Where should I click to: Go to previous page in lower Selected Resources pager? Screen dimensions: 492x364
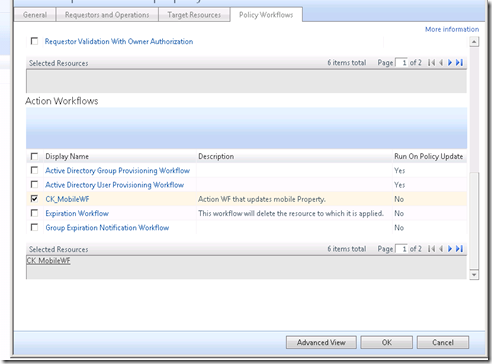441,249
